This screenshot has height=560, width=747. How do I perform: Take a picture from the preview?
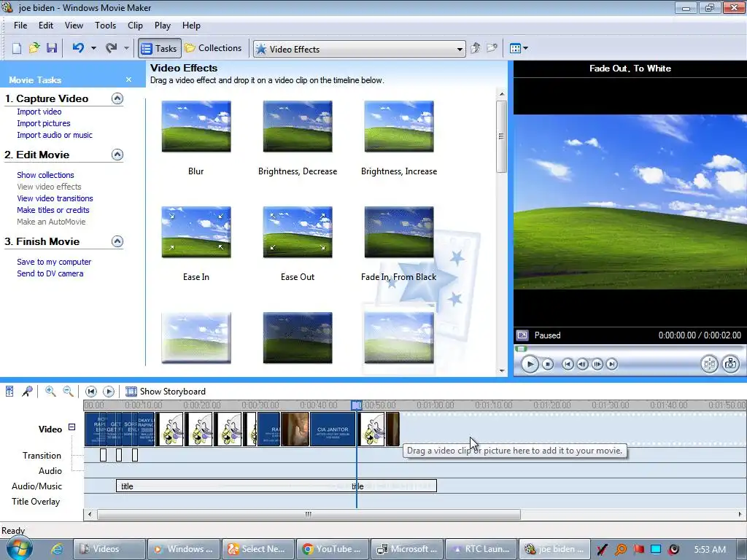[730, 365]
